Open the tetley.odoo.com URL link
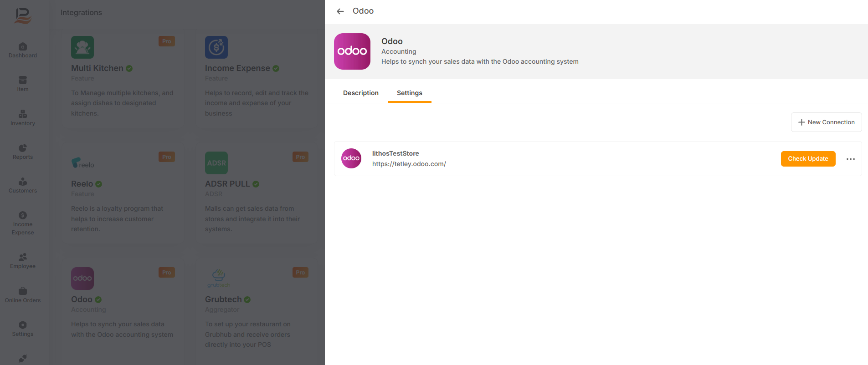This screenshot has width=868, height=365. pos(409,164)
